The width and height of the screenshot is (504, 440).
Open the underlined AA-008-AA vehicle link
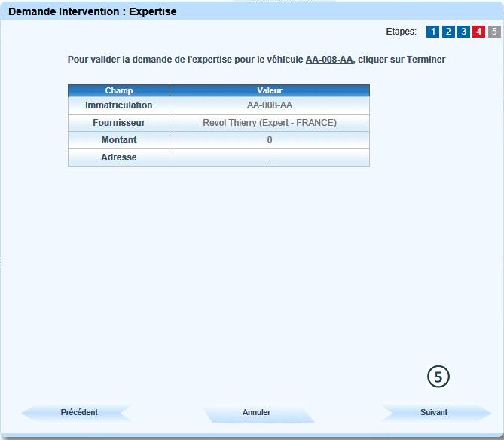[x=329, y=59]
